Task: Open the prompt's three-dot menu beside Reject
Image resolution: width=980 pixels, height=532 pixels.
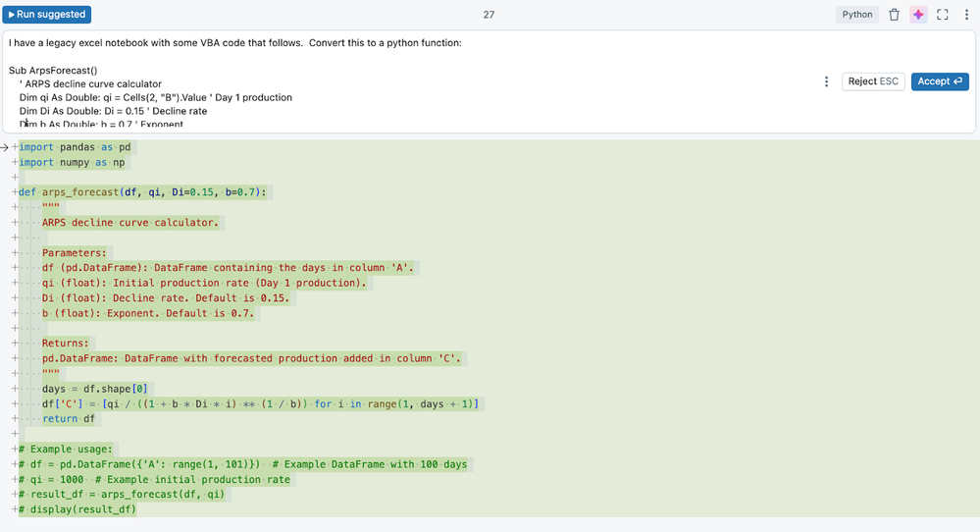Action: [826, 81]
